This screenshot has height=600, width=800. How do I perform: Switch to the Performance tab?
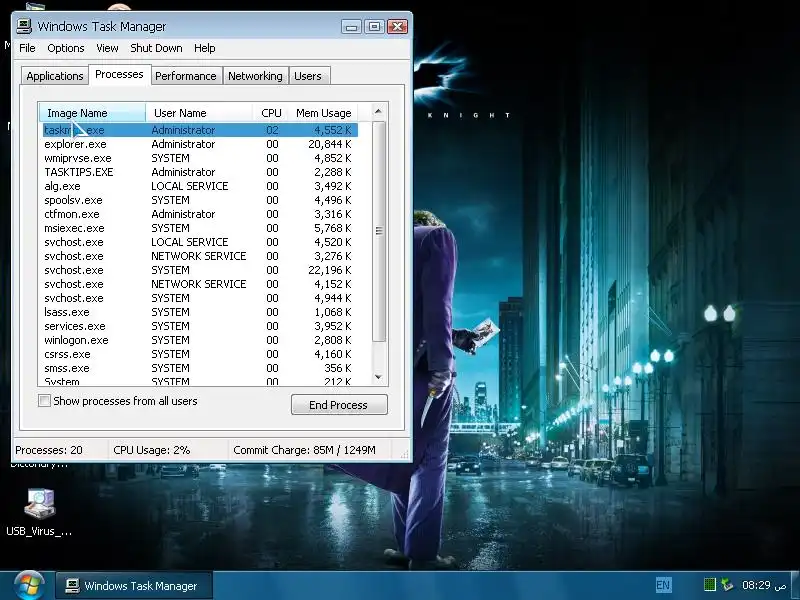[x=186, y=76]
